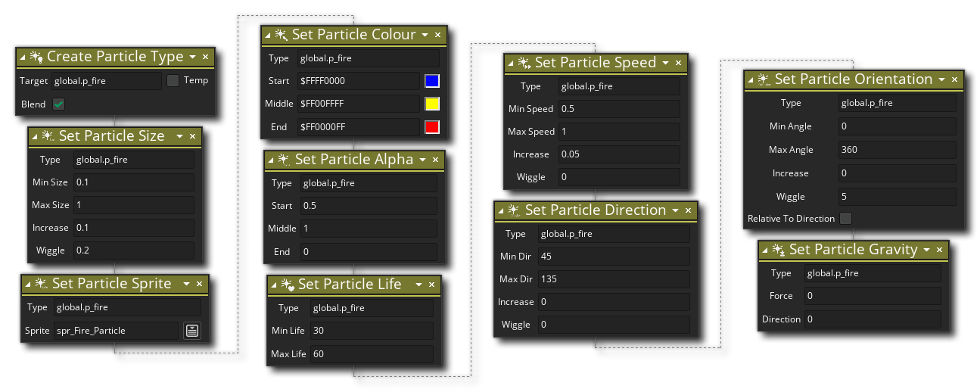Screen dimensions: 980x392
Task: Open Set Particle Gravity options dropdown arrow
Action: click(x=927, y=250)
